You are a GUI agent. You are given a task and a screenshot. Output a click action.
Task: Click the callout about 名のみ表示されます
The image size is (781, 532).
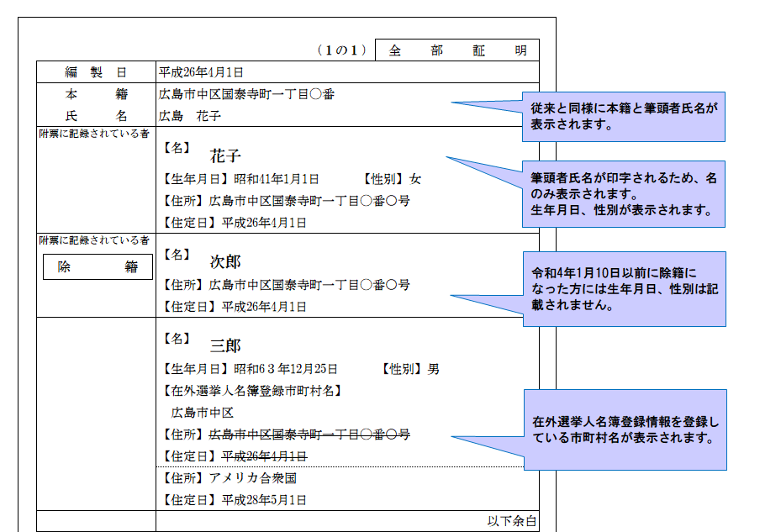(624, 194)
